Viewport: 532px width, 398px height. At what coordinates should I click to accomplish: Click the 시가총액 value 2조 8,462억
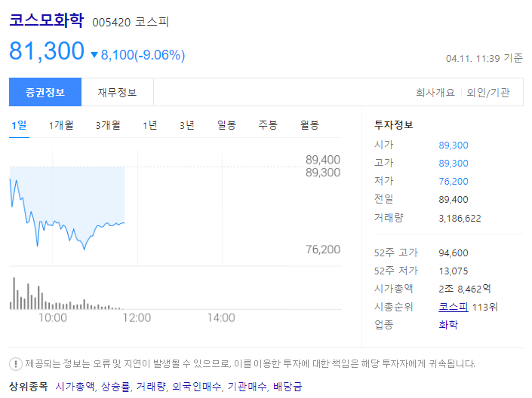tap(465, 289)
